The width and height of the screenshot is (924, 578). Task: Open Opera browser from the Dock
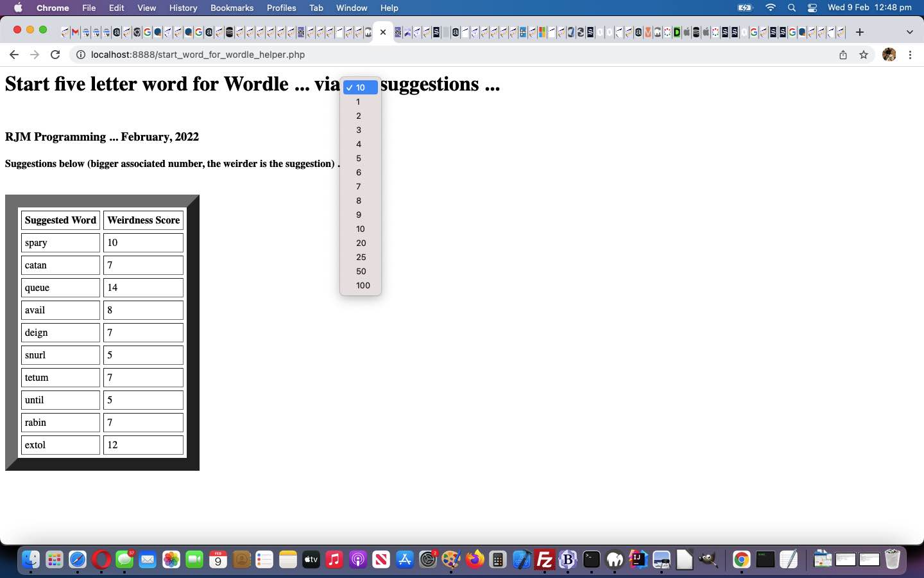pyautogui.click(x=101, y=560)
